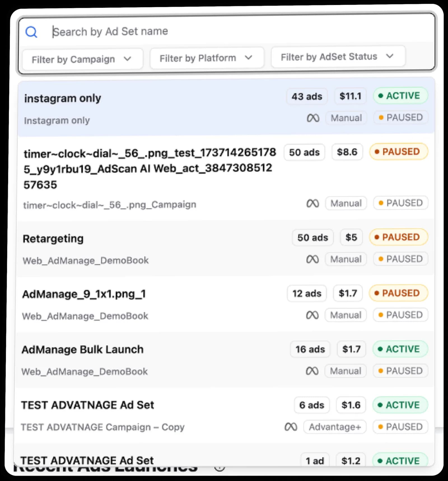The width and height of the screenshot is (448, 481).
Task: Click Web_AdManage_DemoBook under Retargeting
Action: 85,260
